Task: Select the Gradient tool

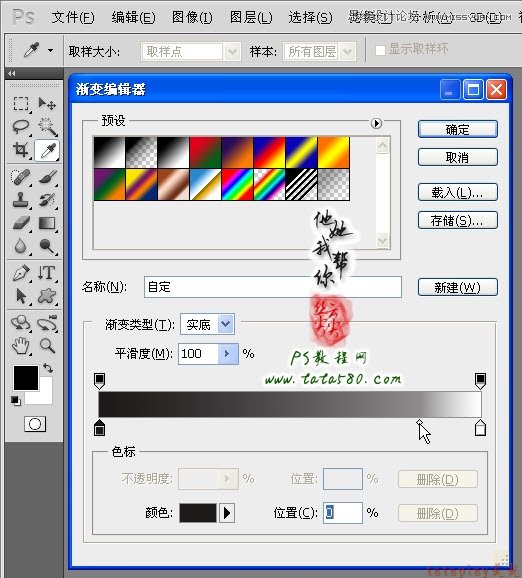Action: click(x=48, y=223)
